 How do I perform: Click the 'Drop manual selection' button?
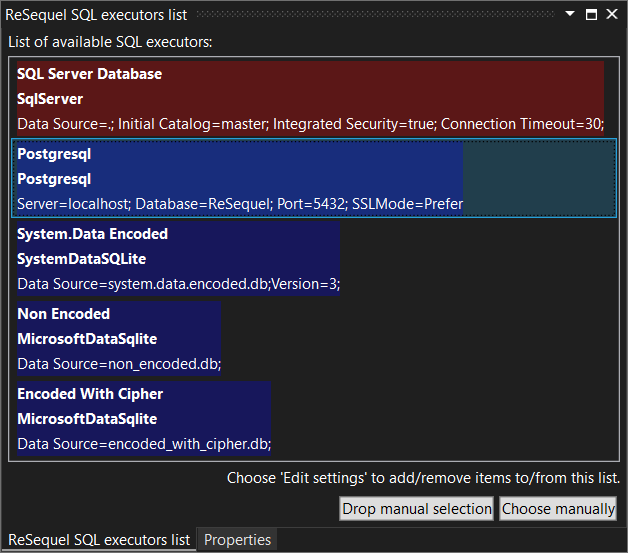tap(417, 509)
